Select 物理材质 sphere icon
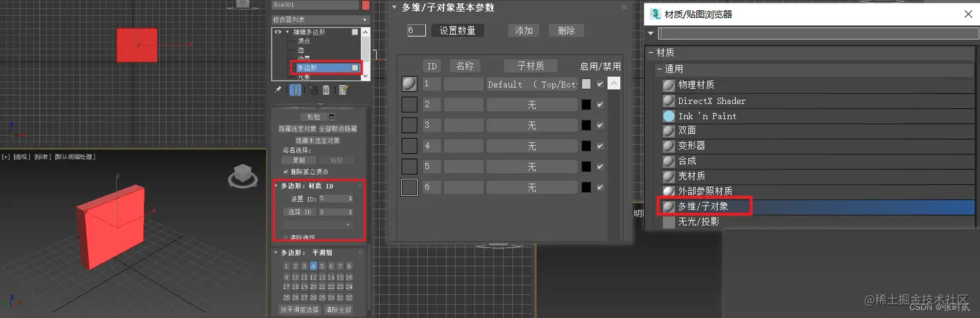Image resolution: width=980 pixels, height=318 pixels. (x=669, y=85)
